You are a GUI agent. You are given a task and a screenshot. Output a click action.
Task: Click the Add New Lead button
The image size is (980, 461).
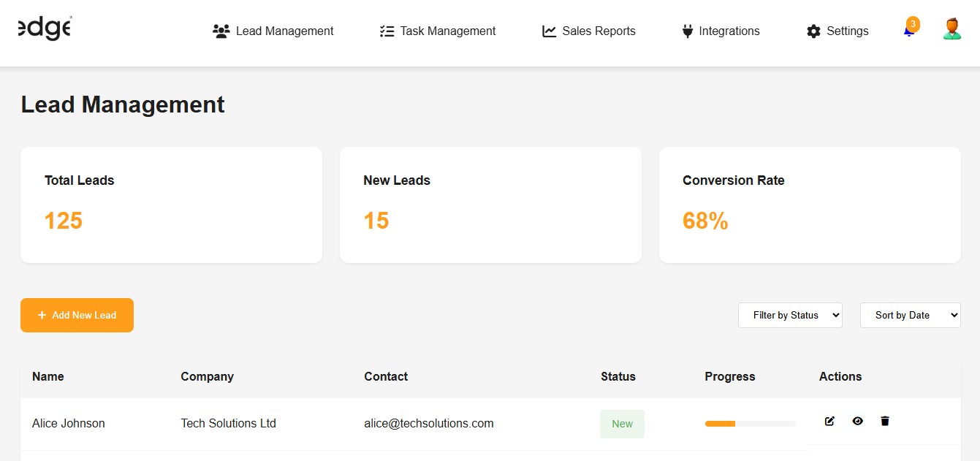pos(77,315)
